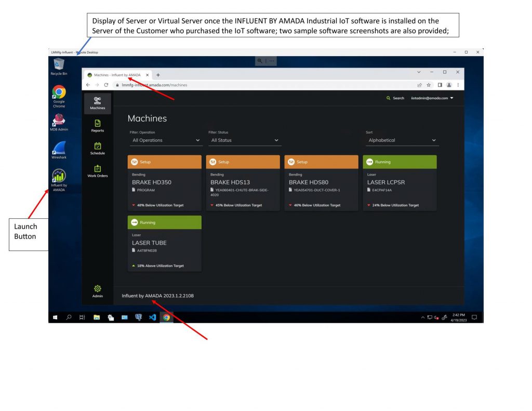Open the MDB Admin desktop shortcut
532x411 pixels.
[x=59, y=123]
